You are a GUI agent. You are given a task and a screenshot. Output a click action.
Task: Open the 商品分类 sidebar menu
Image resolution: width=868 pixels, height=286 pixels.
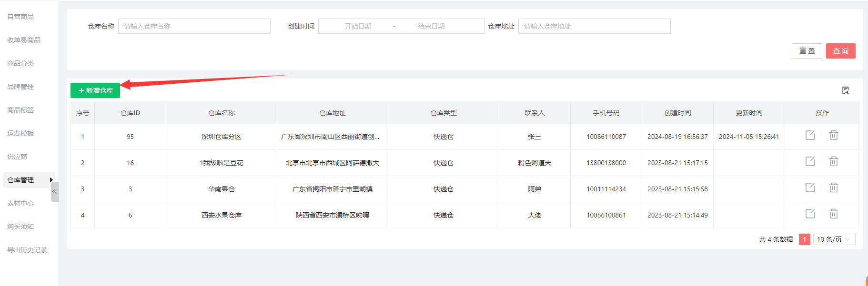tap(20, 63)
